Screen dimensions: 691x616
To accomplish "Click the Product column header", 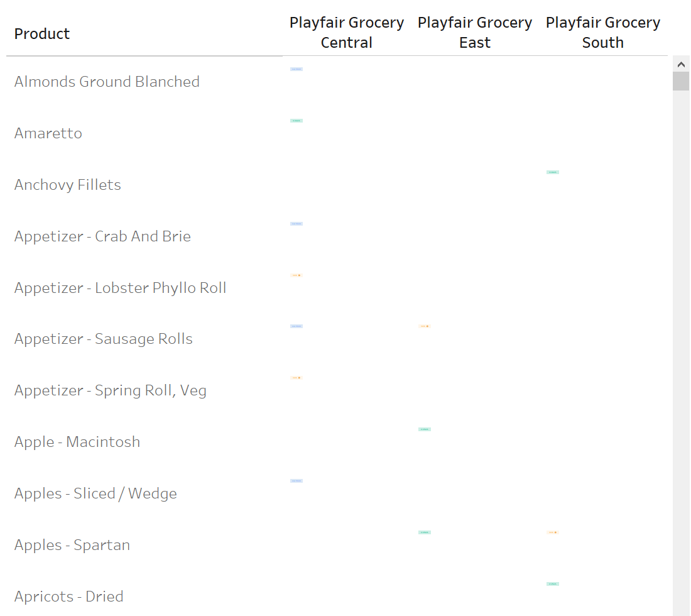I will (x=42, y=34).
